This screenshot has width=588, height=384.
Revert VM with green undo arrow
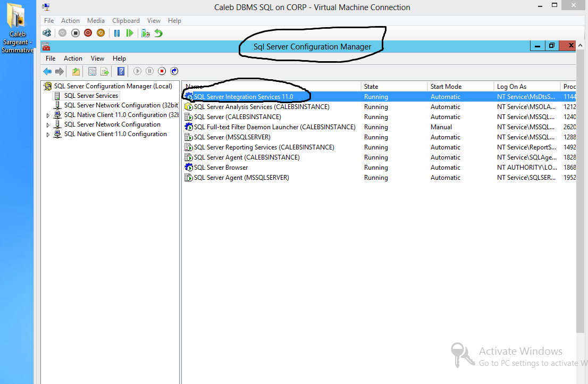coord(158,33)
